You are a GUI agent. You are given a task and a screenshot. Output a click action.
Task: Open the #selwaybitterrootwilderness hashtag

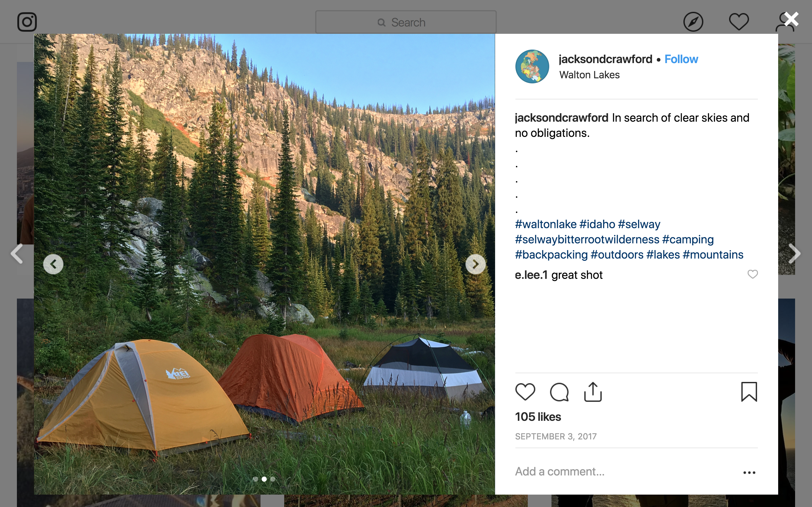pyautogui.click(x=587, y=239)
